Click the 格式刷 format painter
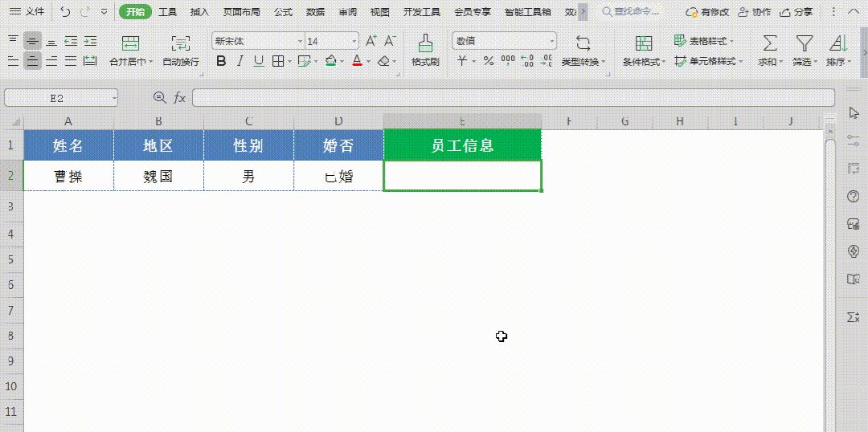 [x=425, y=51]
